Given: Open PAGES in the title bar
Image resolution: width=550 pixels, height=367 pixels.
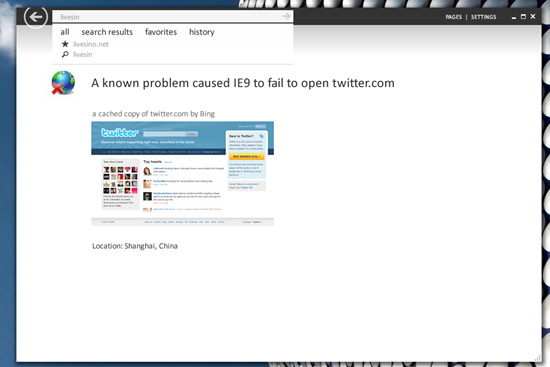Looking at the screenshot, I should point(454,17).
